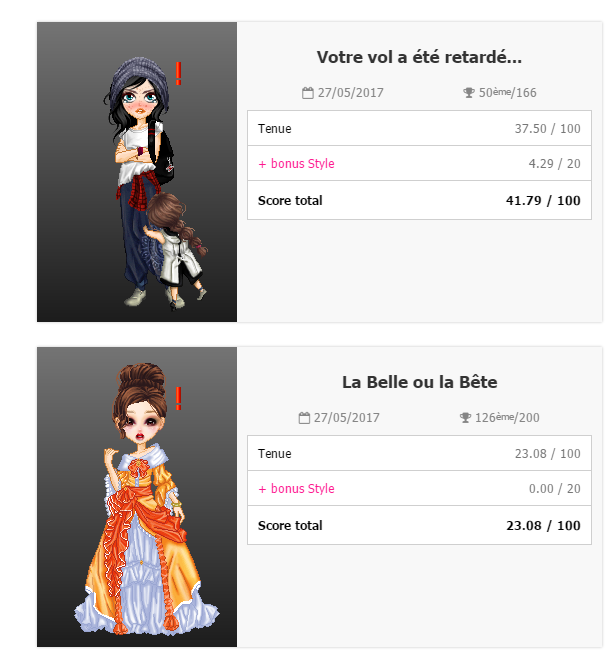Click the red exclamation mark on first avatar
The image size is (610, 662).
coord(179,73)
